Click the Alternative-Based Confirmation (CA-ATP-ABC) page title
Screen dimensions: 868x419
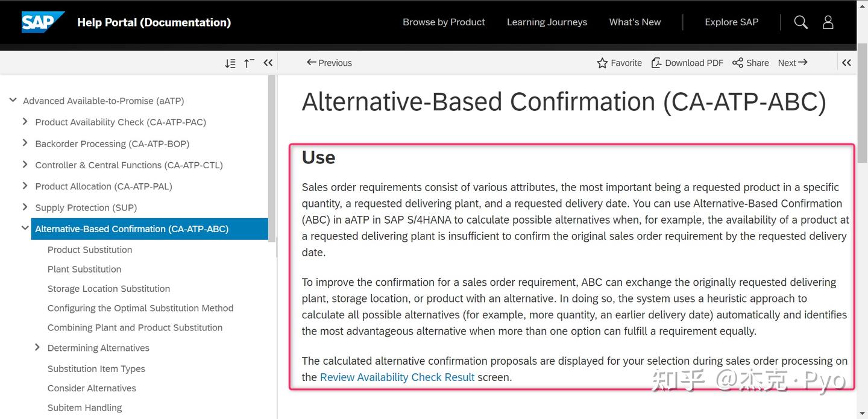[564, 102]
